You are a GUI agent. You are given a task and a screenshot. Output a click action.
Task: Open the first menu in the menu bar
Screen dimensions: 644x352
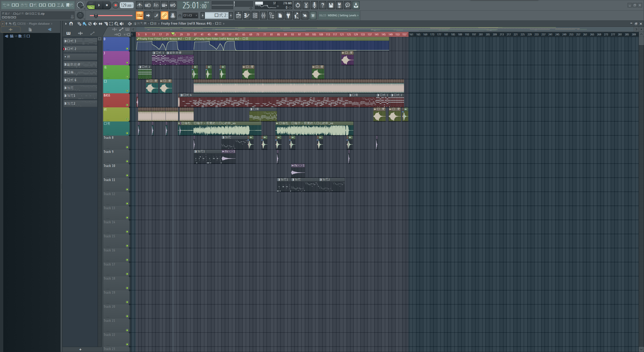pyautogui.click(x=6, y=5)
